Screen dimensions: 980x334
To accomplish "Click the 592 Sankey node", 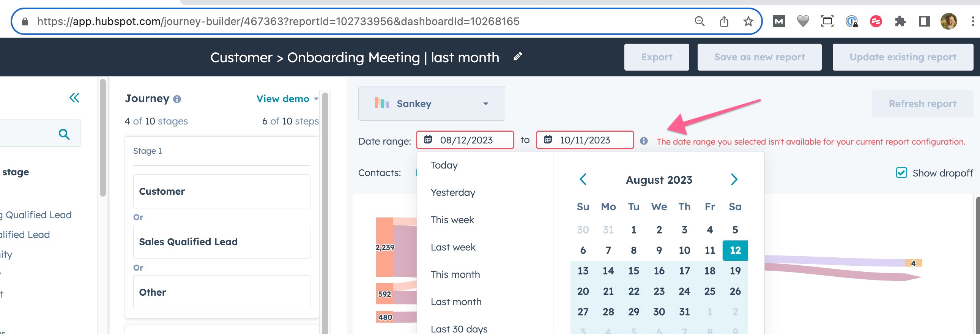I will pyautogui.click(x=384, y=294).
